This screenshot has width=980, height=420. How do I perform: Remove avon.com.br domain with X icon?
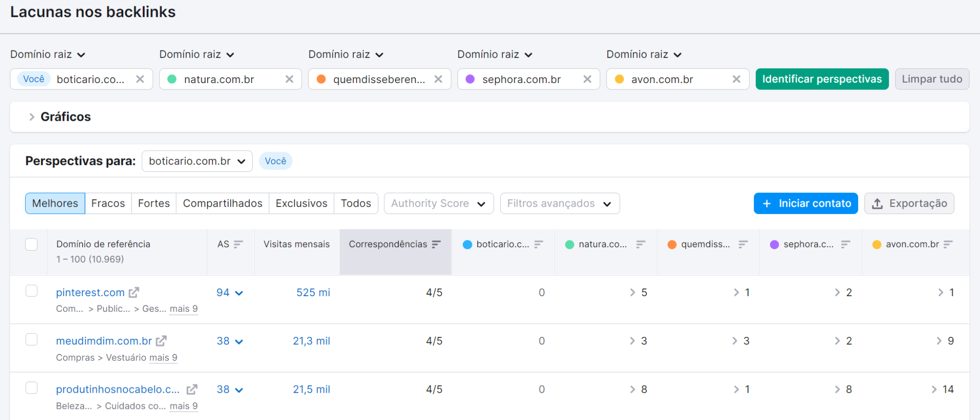coord(736,79)
